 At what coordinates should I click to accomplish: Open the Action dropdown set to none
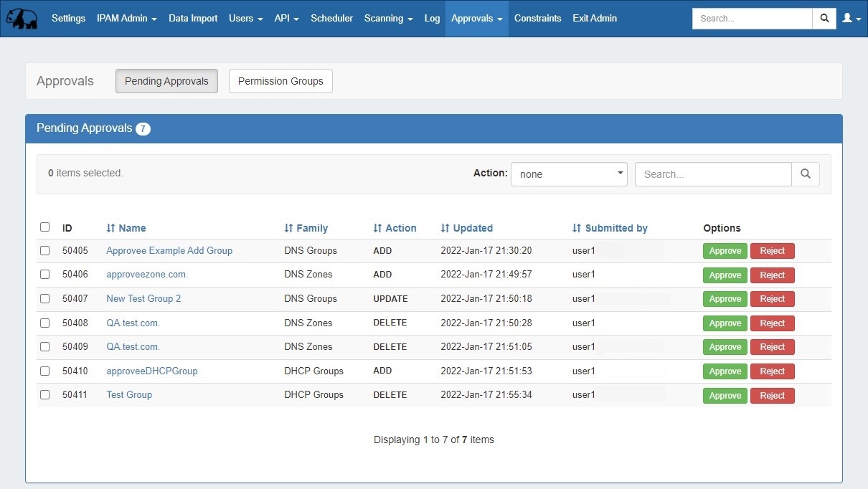pos(569,174)
